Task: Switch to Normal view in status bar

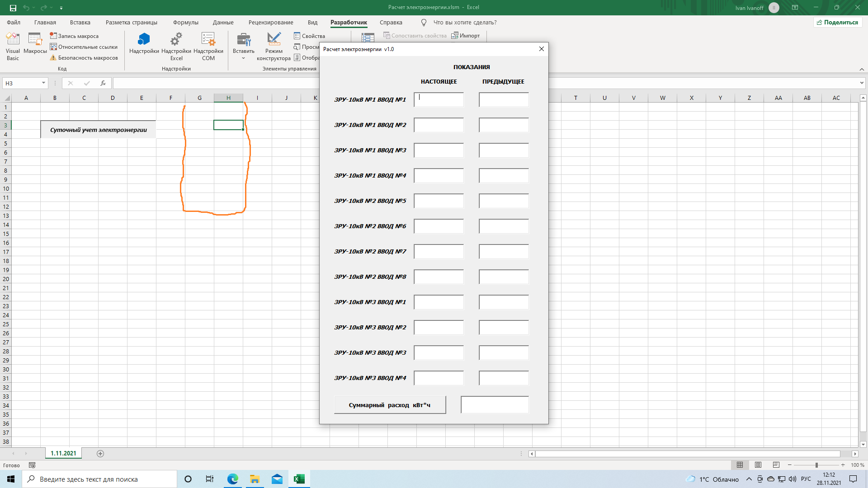Action: [x=740, y=465]
